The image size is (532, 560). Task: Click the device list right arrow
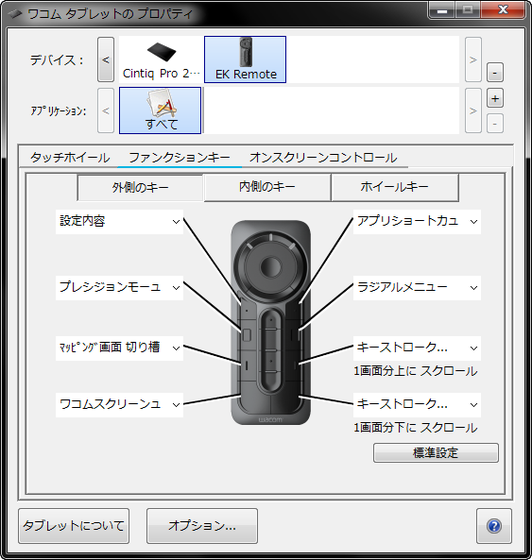[473, 60]
